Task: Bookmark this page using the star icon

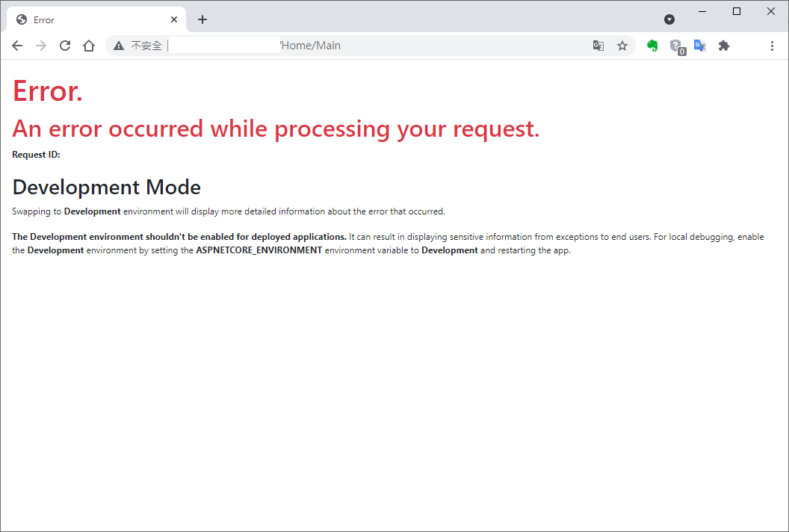Action: 622,46
